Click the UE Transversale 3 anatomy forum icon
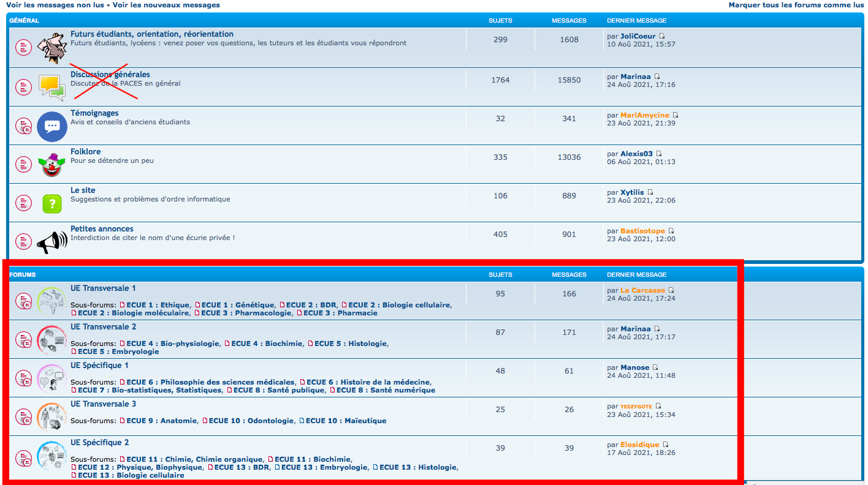This screenshot has width=868, height=485. tap(51, 416)
